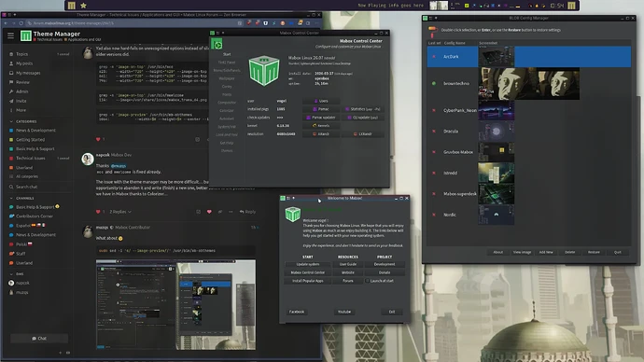Screen dimensions: 644x362
Task: Open Pamac from the Control Center
Action: [321, 109]
